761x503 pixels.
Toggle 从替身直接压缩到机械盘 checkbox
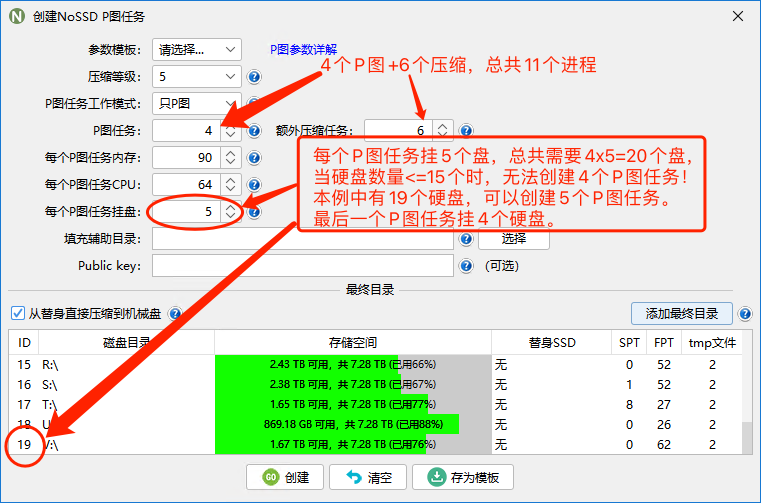[x=16, y=314]
